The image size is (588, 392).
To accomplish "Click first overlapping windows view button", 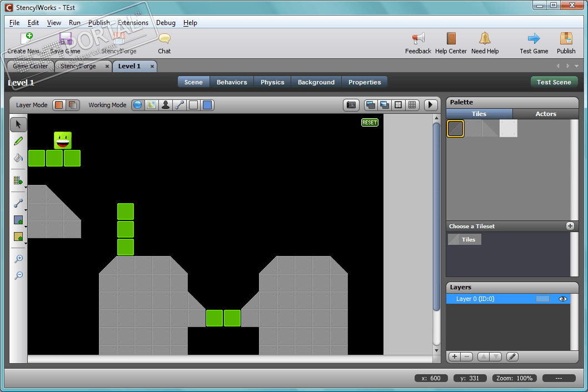I will tap(371, 105).
